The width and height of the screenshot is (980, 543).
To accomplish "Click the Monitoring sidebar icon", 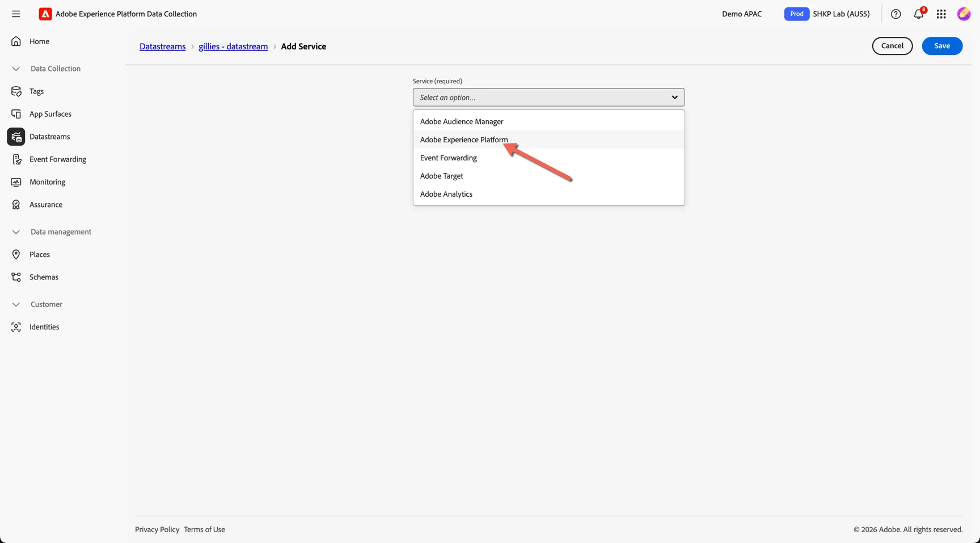I will tap(16, 182).
